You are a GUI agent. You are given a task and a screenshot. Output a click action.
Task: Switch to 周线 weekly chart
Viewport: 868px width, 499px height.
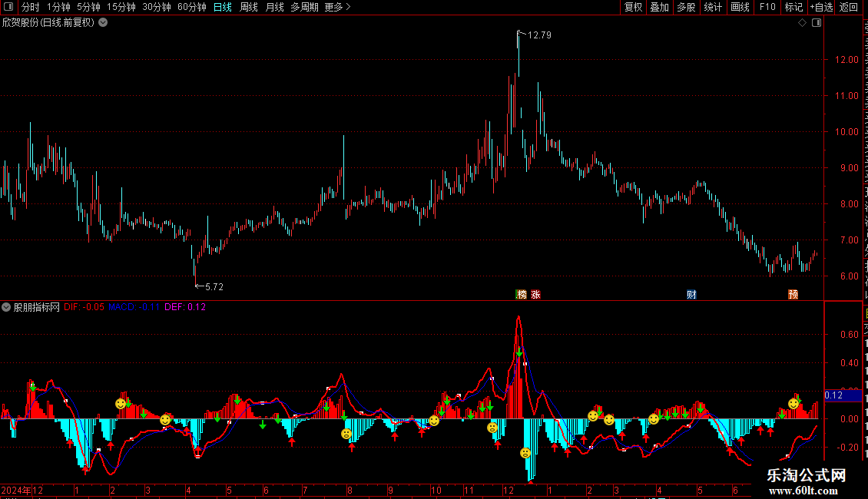(x=249, y=7)
